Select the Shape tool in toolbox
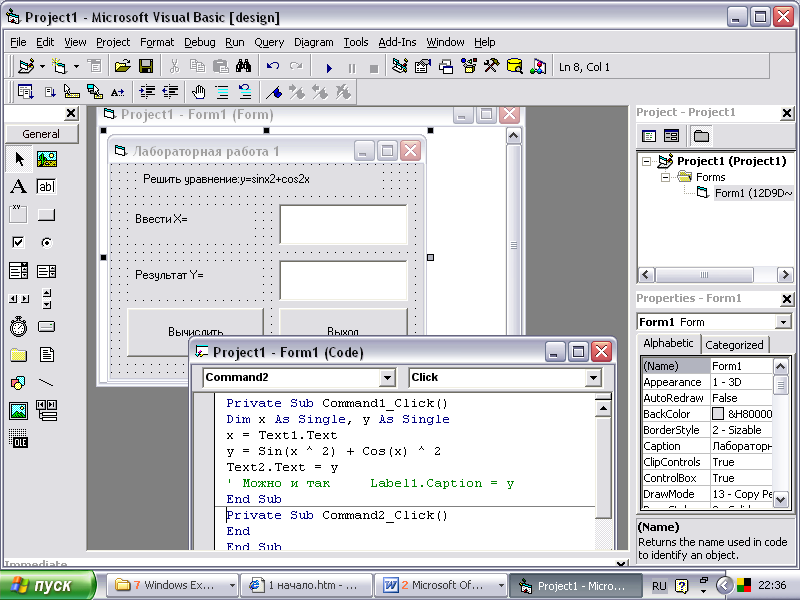 [19, 383]
